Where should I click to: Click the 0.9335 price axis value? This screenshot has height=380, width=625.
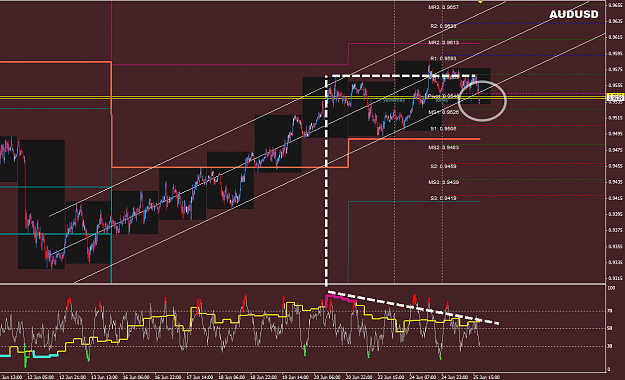(x=615, y=262)
